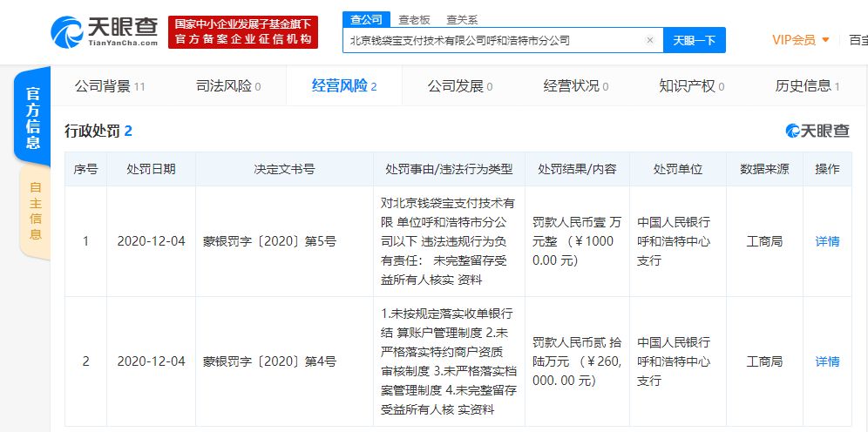Viewport: 868px width, 432px height.
Task: Click 蒙银罚字〔2020〕第4号 document number
Action: pyautogui.click(x=269, y=361)
